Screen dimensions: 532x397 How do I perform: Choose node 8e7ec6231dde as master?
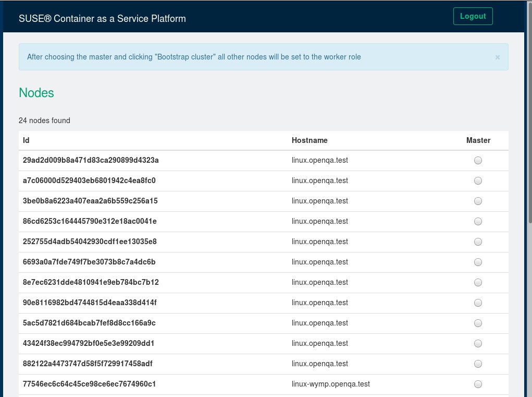478,283
